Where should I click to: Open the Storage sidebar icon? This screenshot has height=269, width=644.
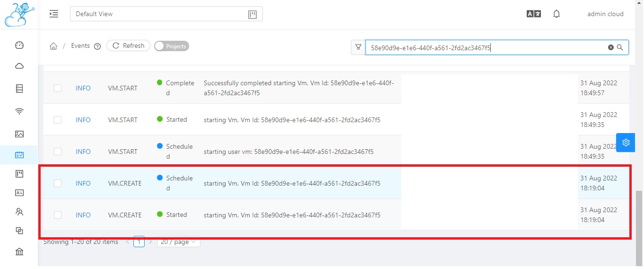pyautogui.click(x=19, y=89)
